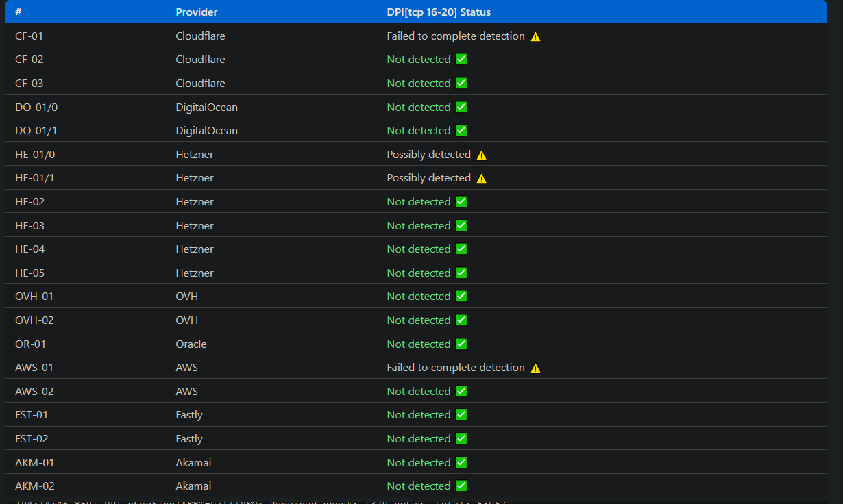Click green checkmark icon in HE-02 row

pos(461,202)
